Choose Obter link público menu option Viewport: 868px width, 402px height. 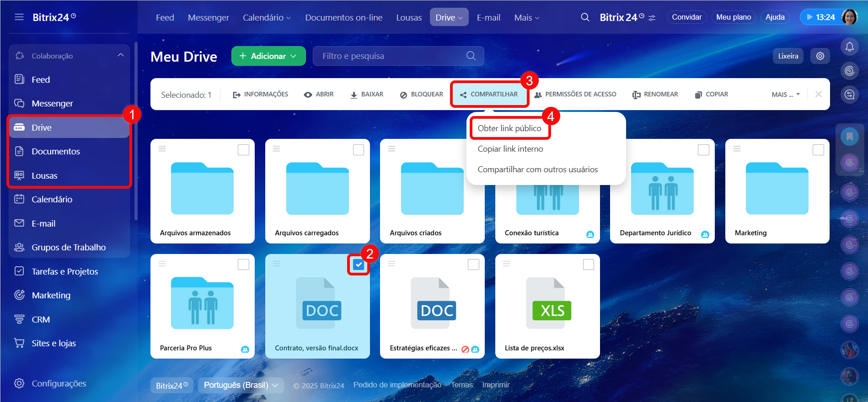tap(509, 128)
